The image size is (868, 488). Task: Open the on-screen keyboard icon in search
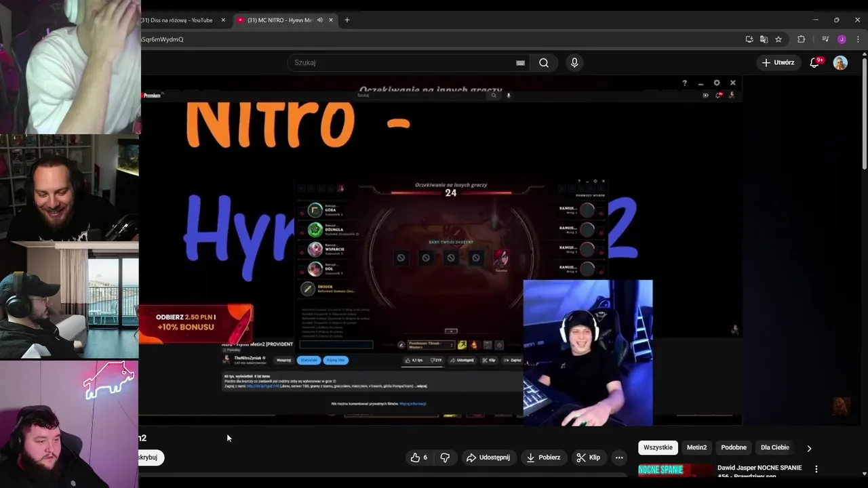click(x=520, y=63)
